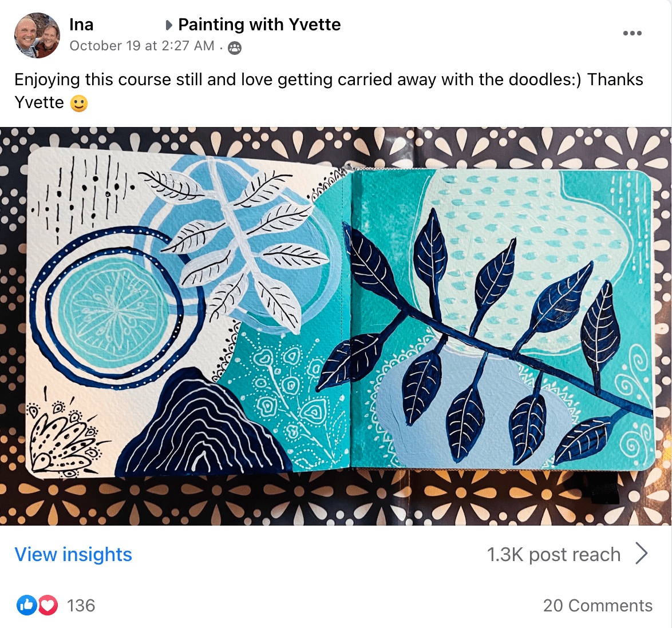Screen dimensions: 672x628
Task: Click the 1.3K post reach text
Action: point(554,554)
